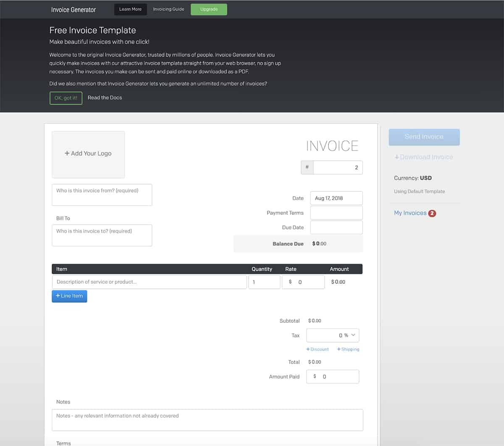Image resolution: width=504 pixels, height=446 pixels.
Task: Click the Amount Paid input field
Action: [x=333, y=377]
